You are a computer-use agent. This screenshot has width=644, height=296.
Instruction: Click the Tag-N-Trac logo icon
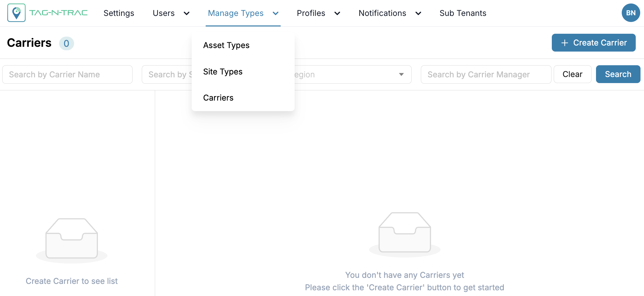[16, 13]
